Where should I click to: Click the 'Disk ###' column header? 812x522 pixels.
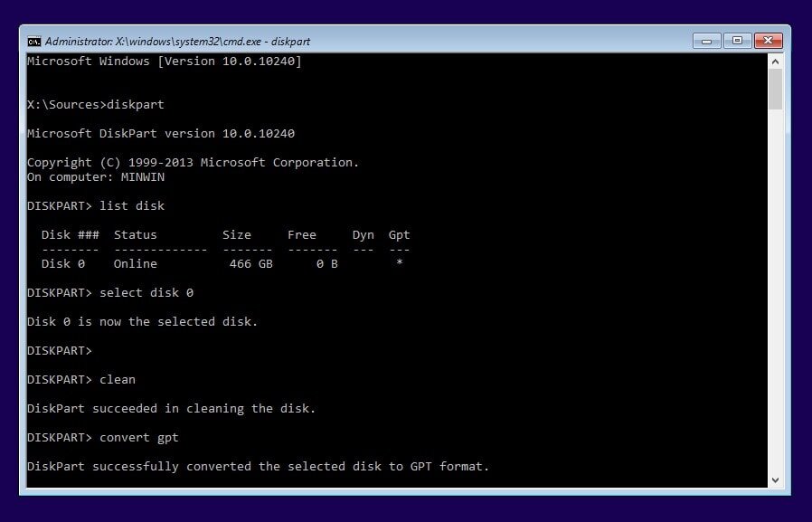[70, 235]
